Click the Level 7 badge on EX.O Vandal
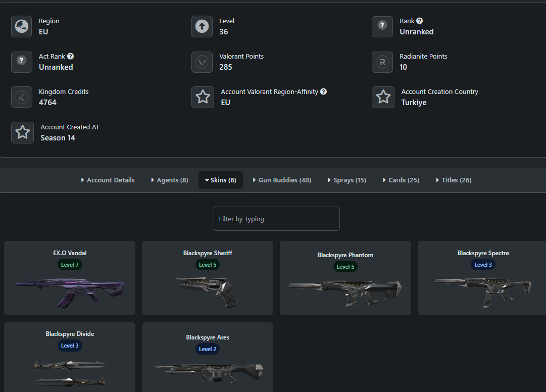Image resolution: width=546 pixels, height=392 pixels. (x=70, y=265)
